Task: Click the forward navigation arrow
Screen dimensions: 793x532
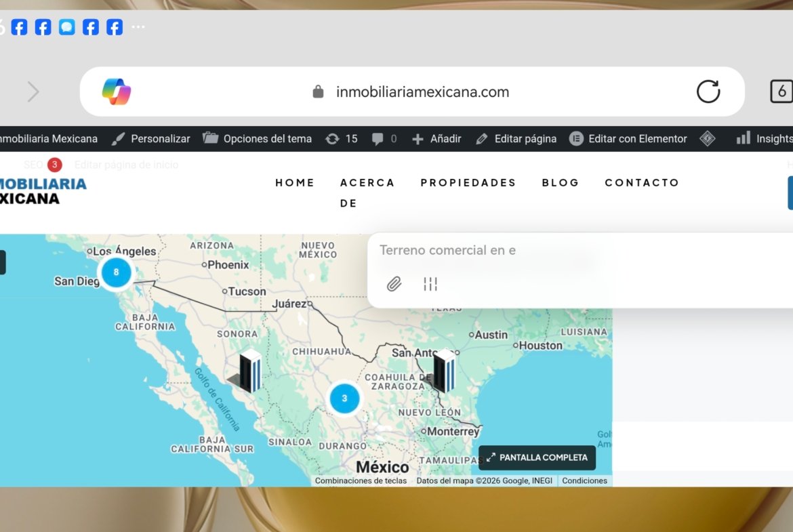Action: [33, 91]
